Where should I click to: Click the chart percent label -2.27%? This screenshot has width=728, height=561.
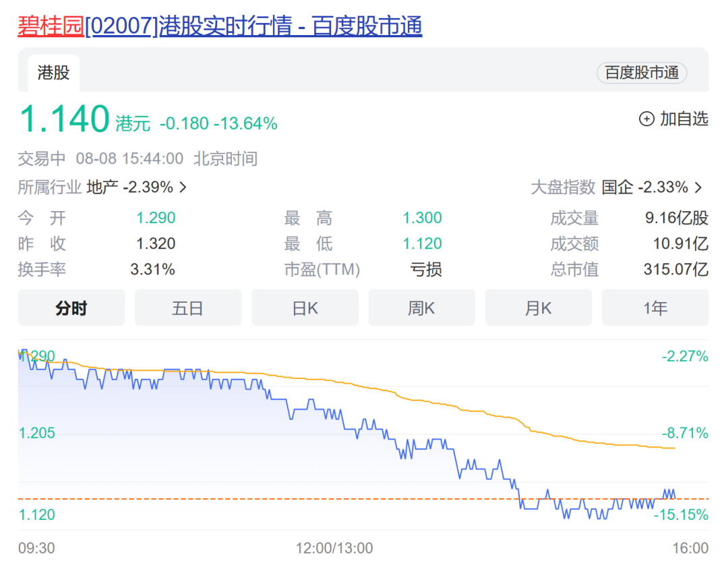coord(685,356)
